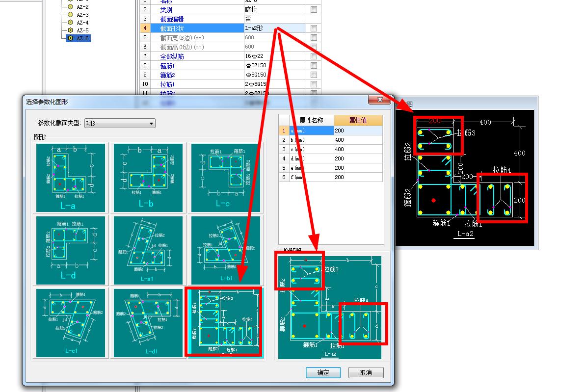Tick the checkbox in the 箍筋2 row
Viewport: 585px width, 392px height.
[x=314, y=75]
